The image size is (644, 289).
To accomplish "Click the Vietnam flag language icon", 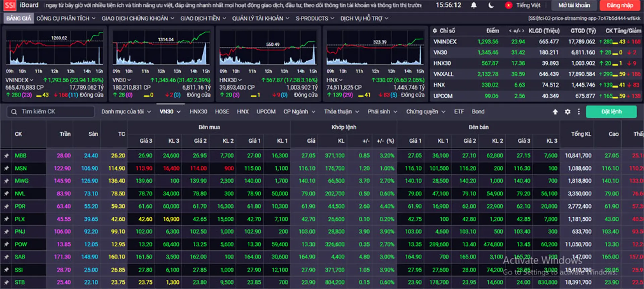I will 508,5.
